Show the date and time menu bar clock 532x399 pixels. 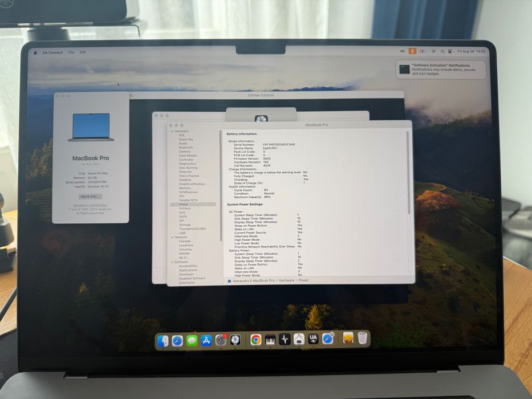click(x=471, y=51)
